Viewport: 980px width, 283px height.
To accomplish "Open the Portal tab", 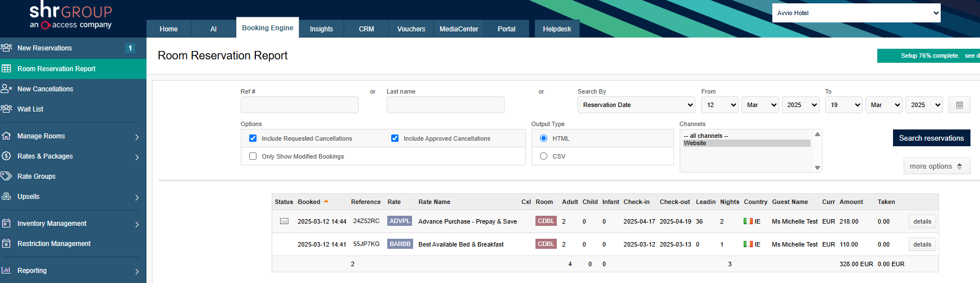I will pos(506,29).
